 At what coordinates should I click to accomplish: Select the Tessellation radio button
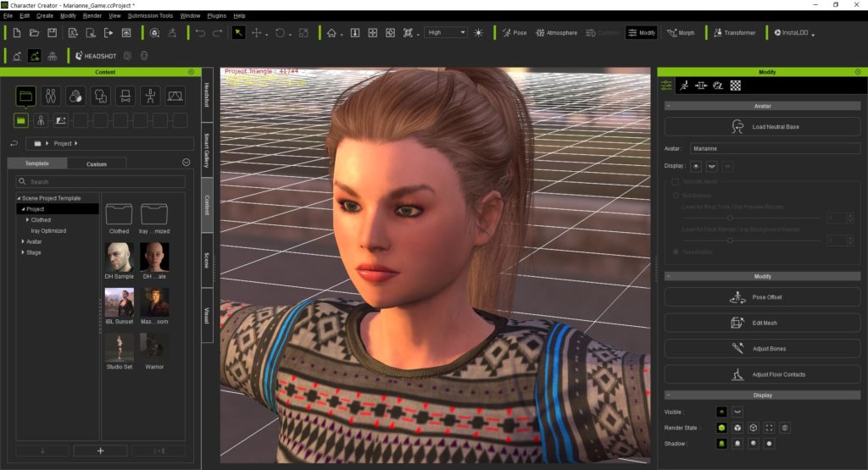point(676,252)
